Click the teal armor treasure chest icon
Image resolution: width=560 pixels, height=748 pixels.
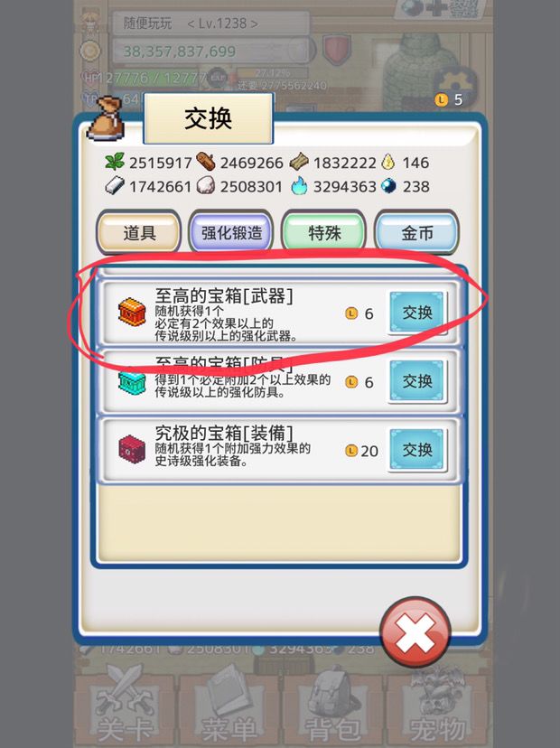[132, 381]
